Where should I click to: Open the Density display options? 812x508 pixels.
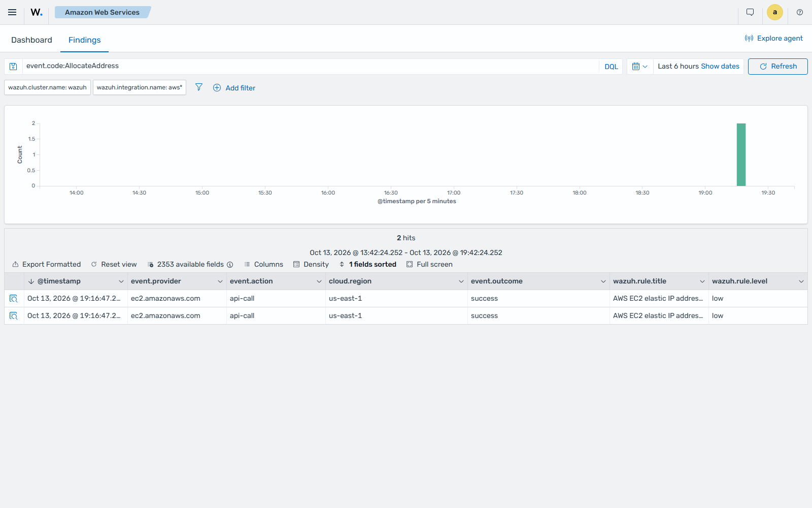click(x=311, y=264)
